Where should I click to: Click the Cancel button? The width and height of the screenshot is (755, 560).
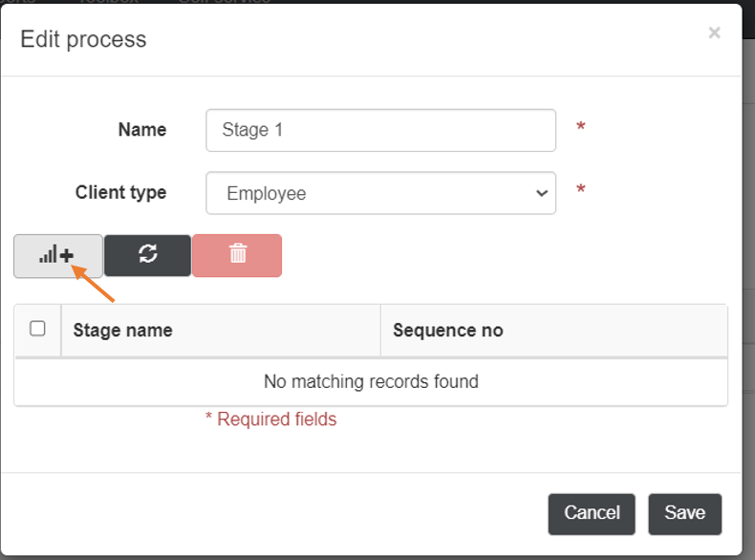tap(592, 514)
